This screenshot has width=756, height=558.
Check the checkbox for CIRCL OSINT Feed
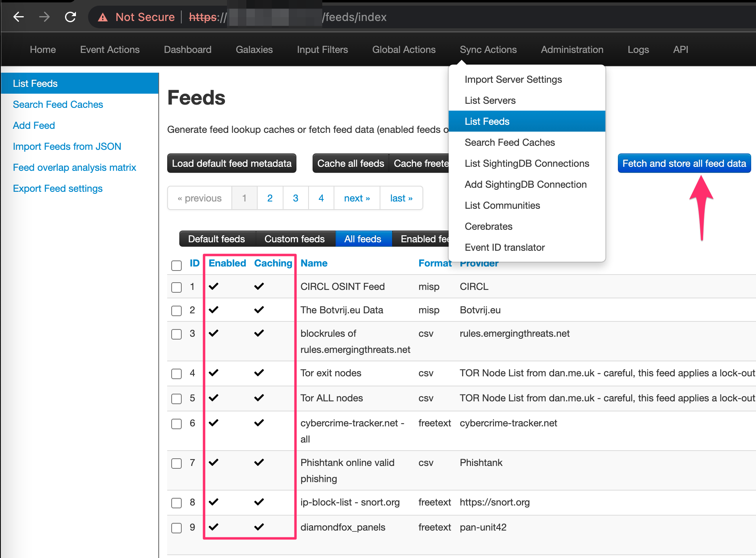point(176,287)
